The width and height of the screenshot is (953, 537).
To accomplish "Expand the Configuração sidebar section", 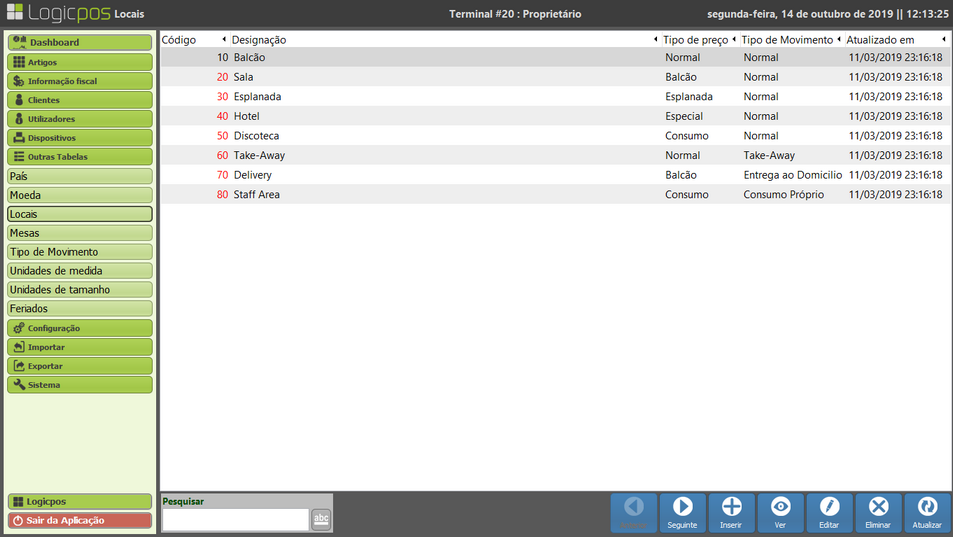I will click(x=80, y=328).
